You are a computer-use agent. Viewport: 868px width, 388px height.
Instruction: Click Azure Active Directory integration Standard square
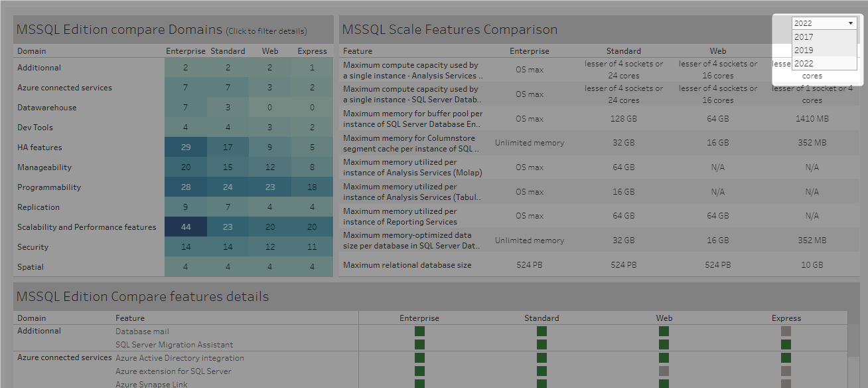point(542,357)
